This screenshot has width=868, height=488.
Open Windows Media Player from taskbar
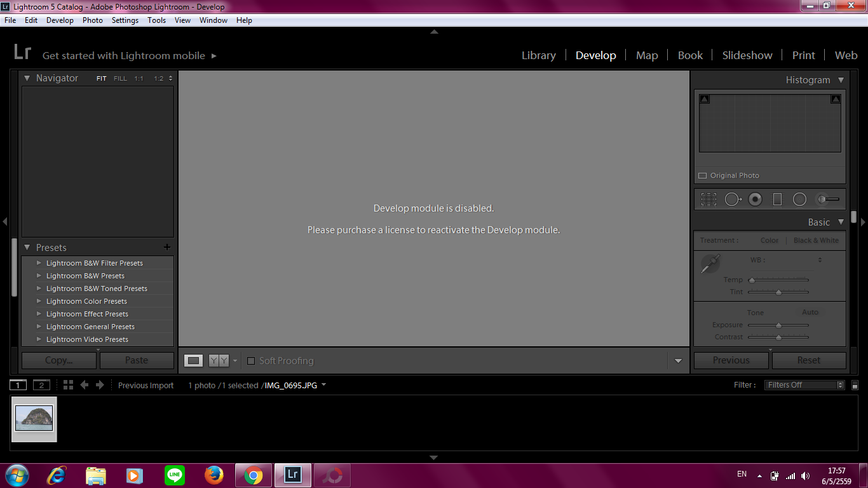click(135, 475)
